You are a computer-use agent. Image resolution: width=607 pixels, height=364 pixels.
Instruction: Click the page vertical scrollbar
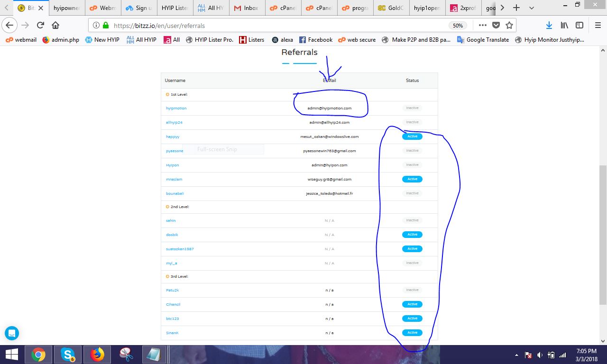(x=603, y=235)
